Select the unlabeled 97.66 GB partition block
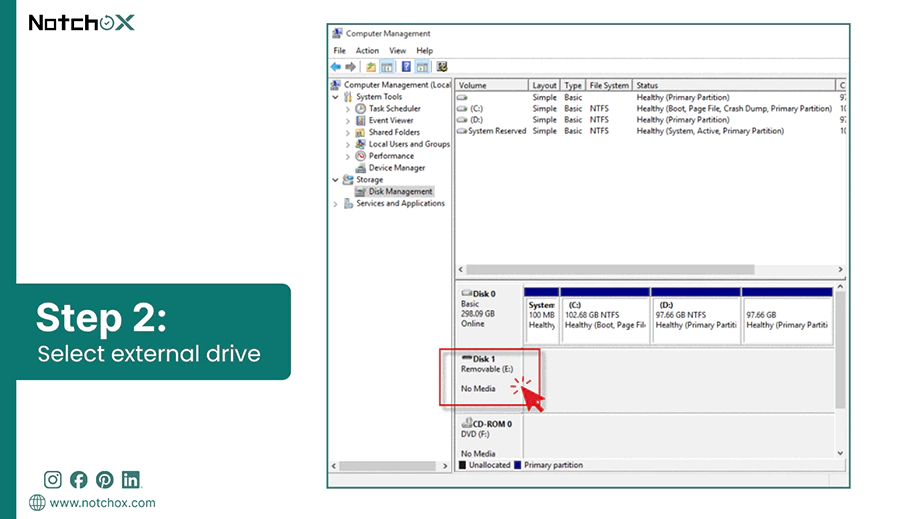922x519 pixels. [787, 316]
